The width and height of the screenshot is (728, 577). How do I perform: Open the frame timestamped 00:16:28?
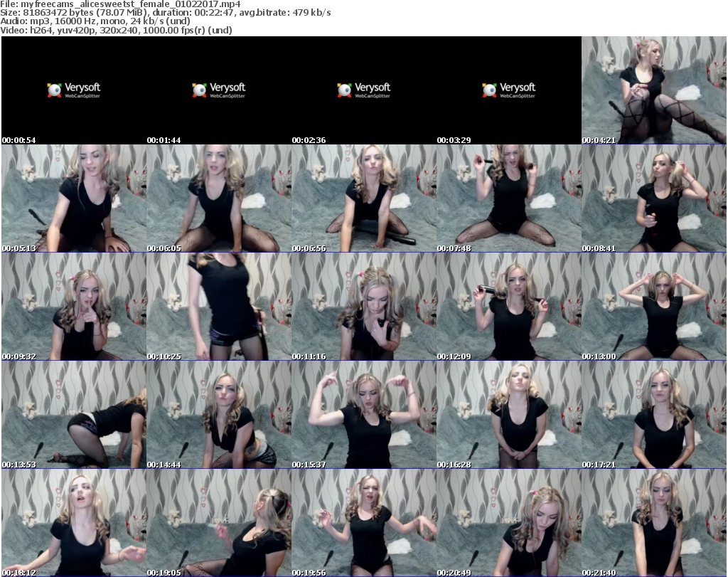coord(508,415)
